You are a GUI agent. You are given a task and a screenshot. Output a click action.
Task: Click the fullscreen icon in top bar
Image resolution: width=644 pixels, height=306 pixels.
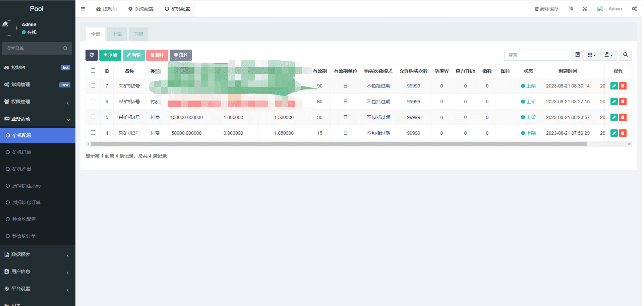[585, 9]
